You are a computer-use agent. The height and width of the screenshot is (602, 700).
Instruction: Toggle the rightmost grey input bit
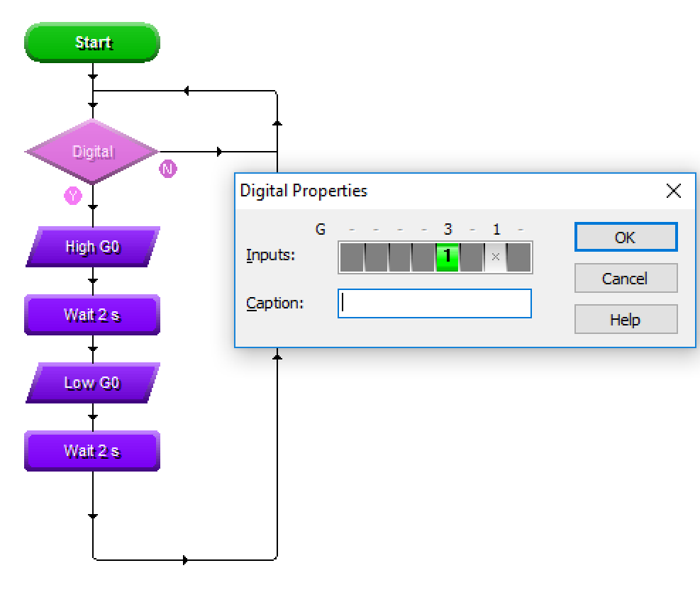pyautogui.click(x=518, y=257)
